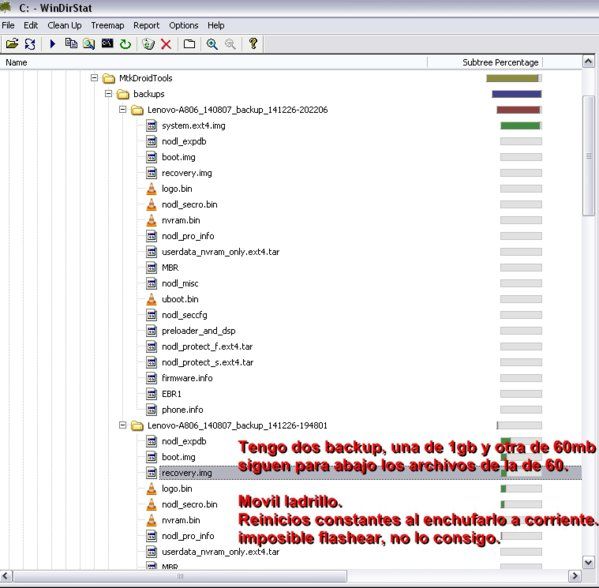Sort by Subtree Percentage column header
The image size is (599, 588).
(x=485, y=62)
